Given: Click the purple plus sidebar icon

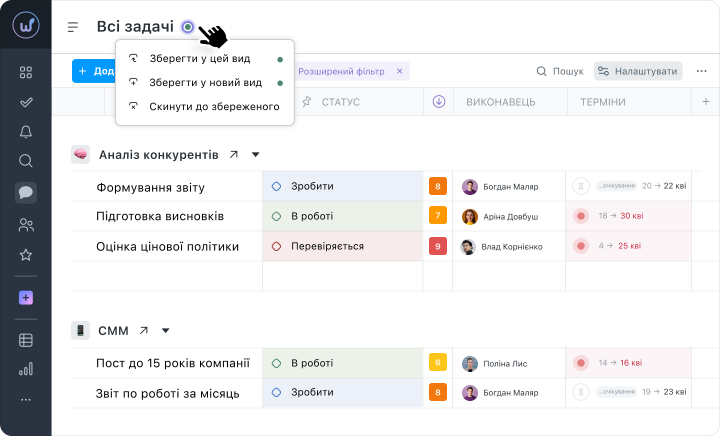Looking at the screenshot, I should (x=26, y=298).
